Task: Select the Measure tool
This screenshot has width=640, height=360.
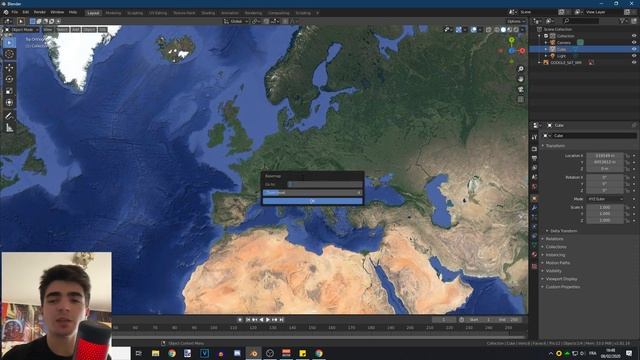Action: coord(9,128)
